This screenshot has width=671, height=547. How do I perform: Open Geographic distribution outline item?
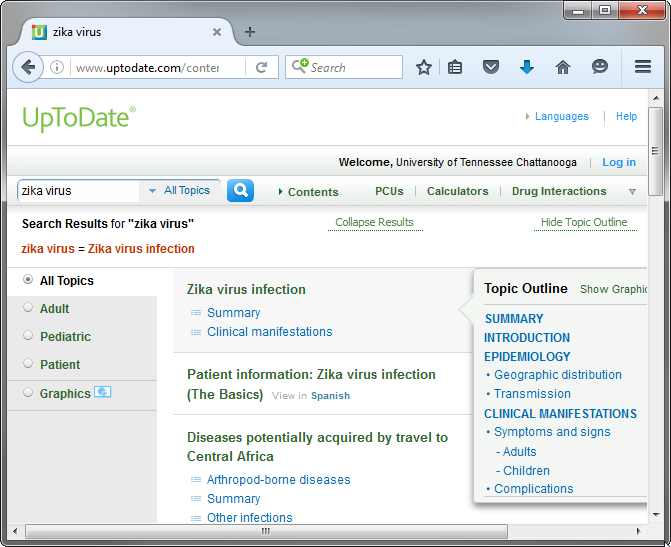558,375
